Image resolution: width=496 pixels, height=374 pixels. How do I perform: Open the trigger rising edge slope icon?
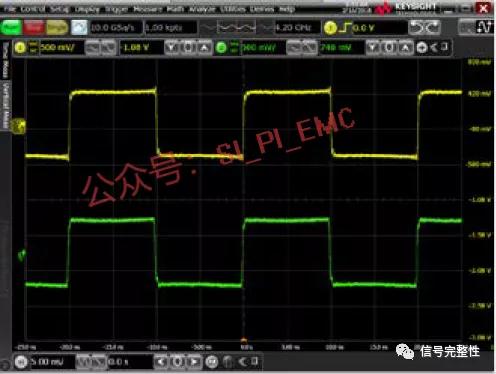(x=346, y=28)
